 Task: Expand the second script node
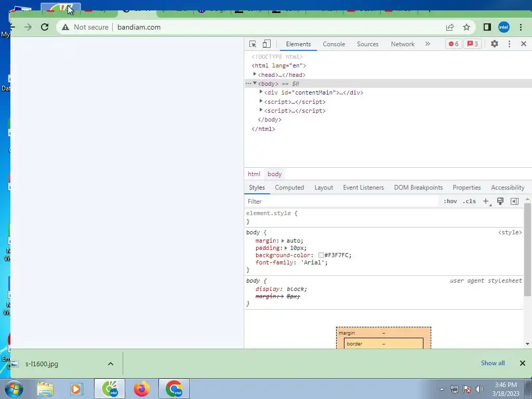pos(261,110)
